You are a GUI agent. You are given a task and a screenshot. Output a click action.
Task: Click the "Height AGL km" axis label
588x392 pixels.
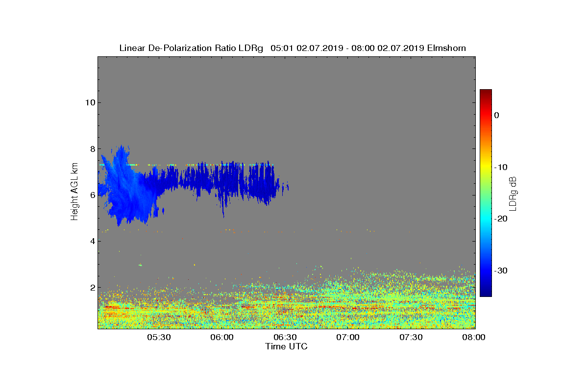[x=74, y=192]
